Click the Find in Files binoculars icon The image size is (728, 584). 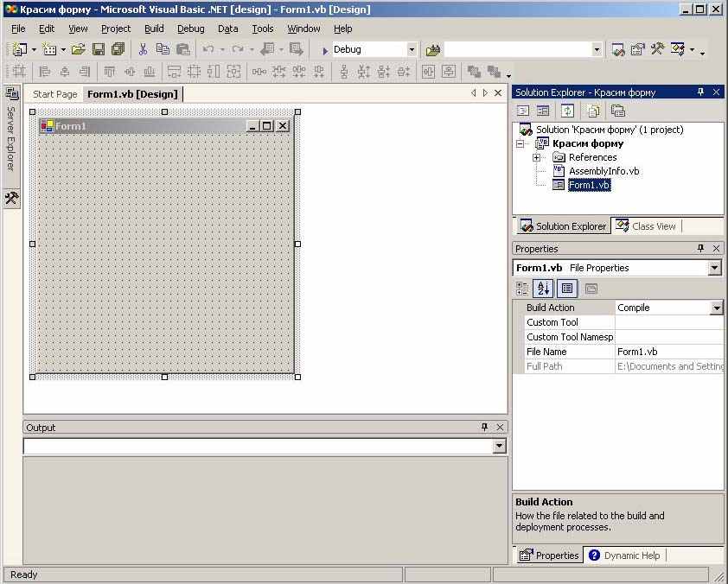pyautogui.click(x=432, y=49)
